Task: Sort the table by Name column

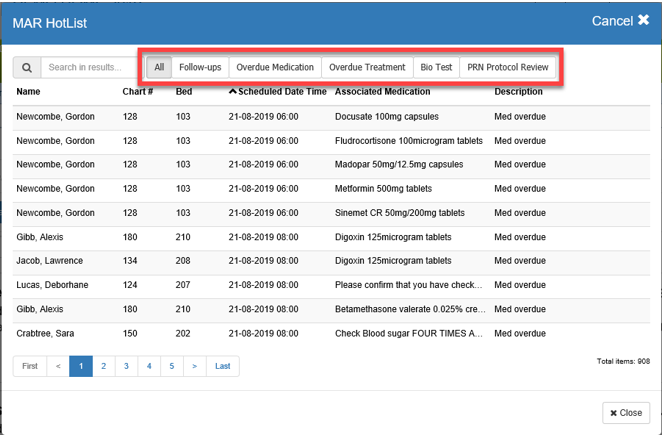Action: 28,92
